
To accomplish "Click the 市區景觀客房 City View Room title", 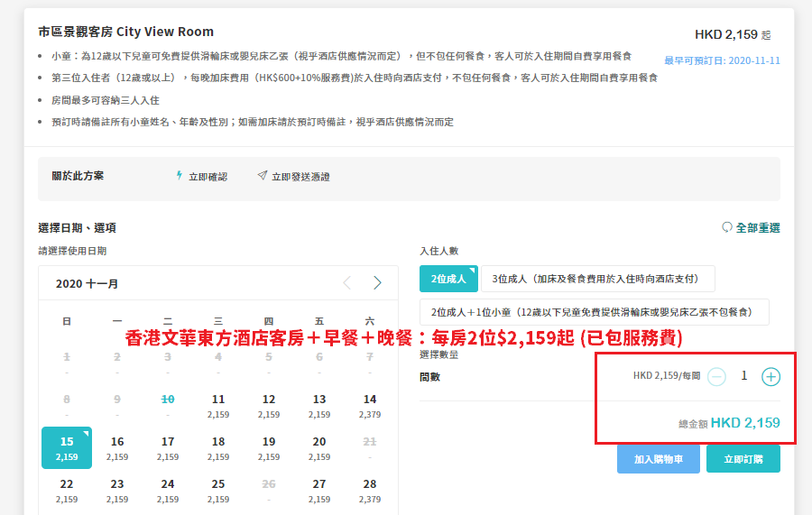I will (x=125, y=32).
